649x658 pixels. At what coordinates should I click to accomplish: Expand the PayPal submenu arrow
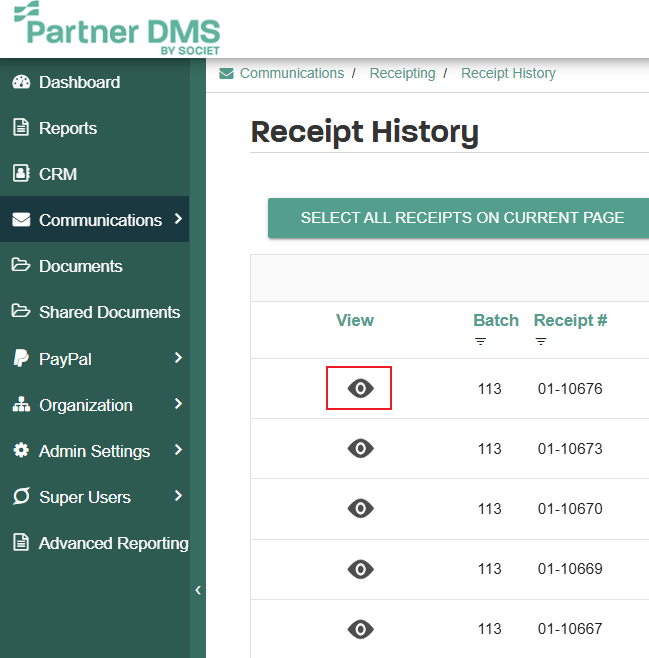click(x=178, y=357)
